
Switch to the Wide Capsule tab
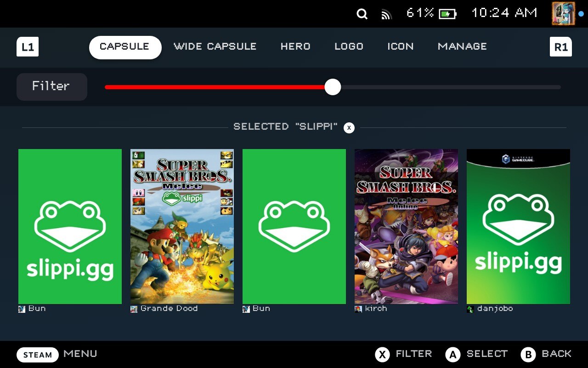click(x=215, y=46)
